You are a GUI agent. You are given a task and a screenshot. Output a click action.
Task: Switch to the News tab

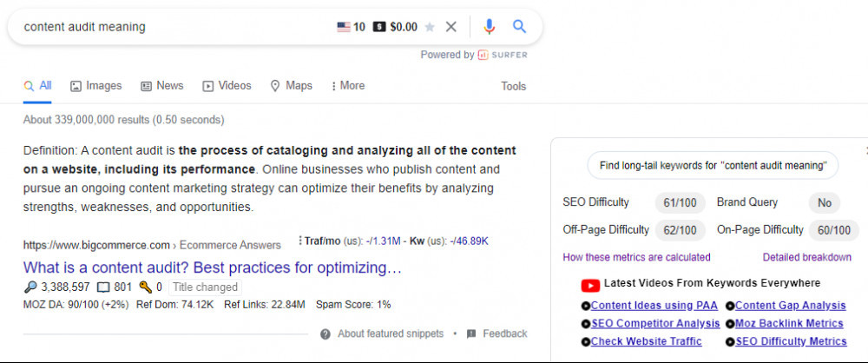[x=162, y=86]
